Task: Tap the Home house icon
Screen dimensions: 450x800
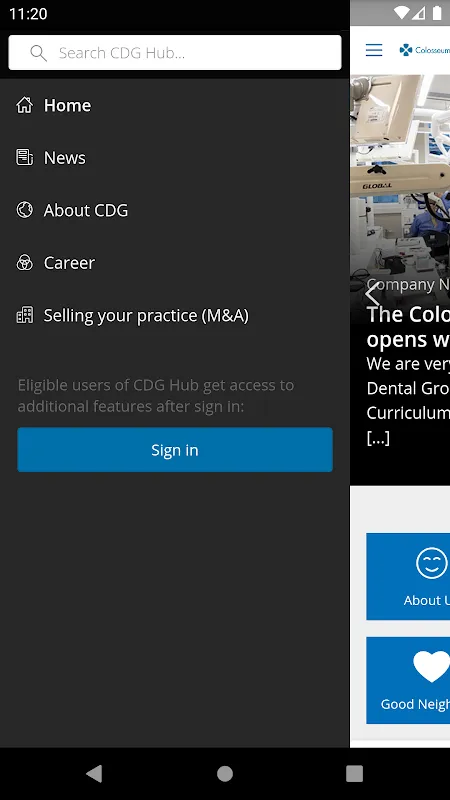Action: pyautogui.click(x=24, y=105)
